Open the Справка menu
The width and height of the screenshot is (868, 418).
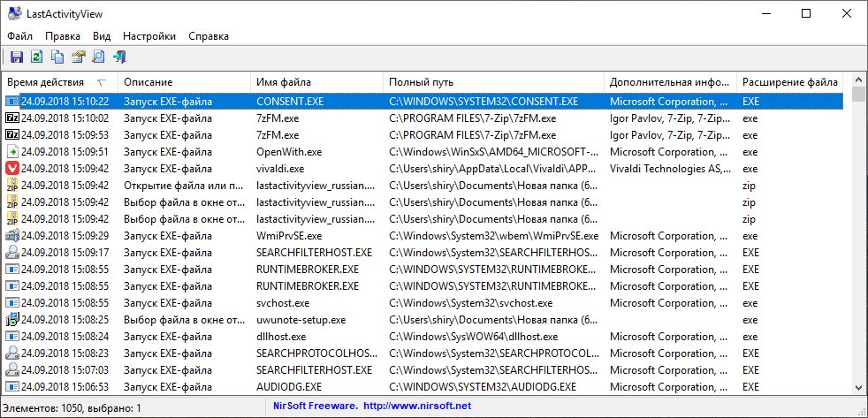(209, 36)
